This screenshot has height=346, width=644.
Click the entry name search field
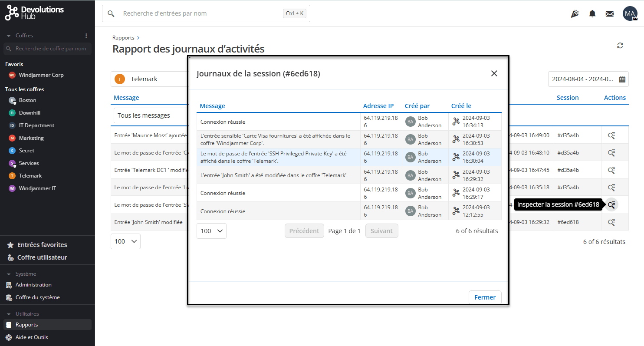click(200, 13)
